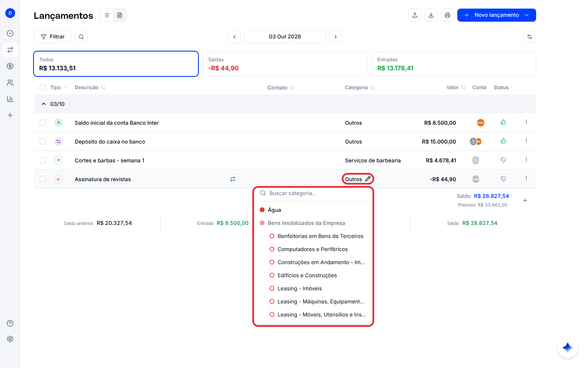Sort by the Descrição column

pyautogui.click(x=90, y=88)
